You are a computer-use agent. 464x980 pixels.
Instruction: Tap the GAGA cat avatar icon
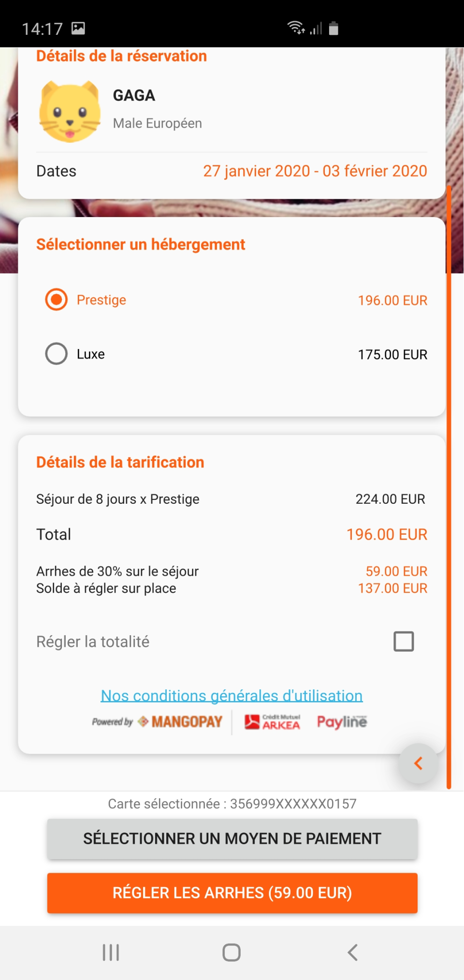click(70, 112)
